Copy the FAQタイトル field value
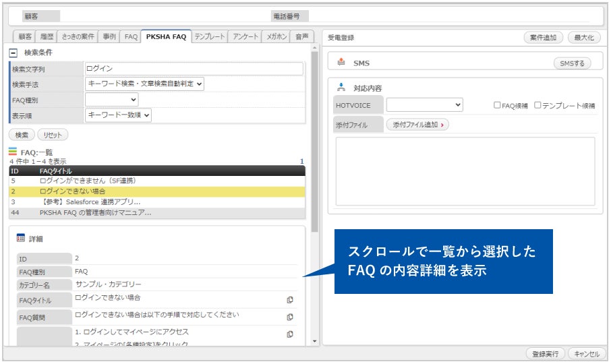Image resolution: width=611 pixels, height=364 pixels. (x=290, y=300)
